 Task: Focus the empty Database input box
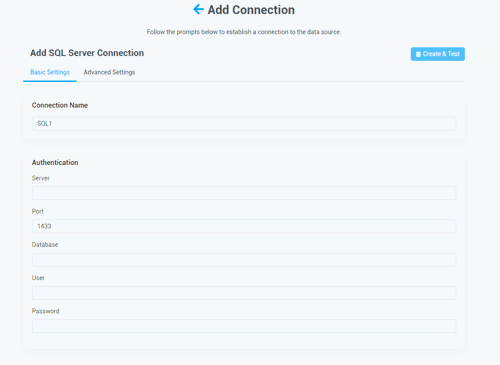pyautogui.click(x=244, y=260)
